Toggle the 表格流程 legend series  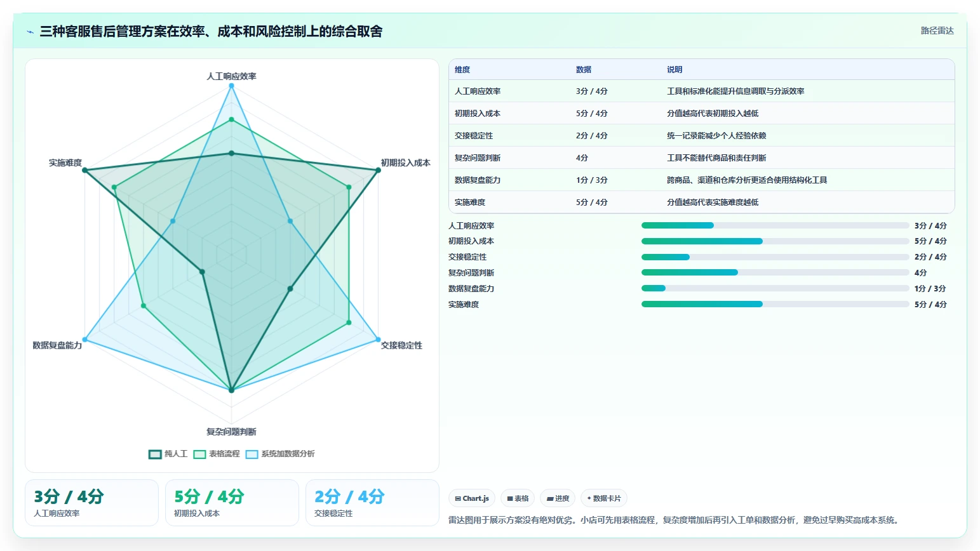217,454
